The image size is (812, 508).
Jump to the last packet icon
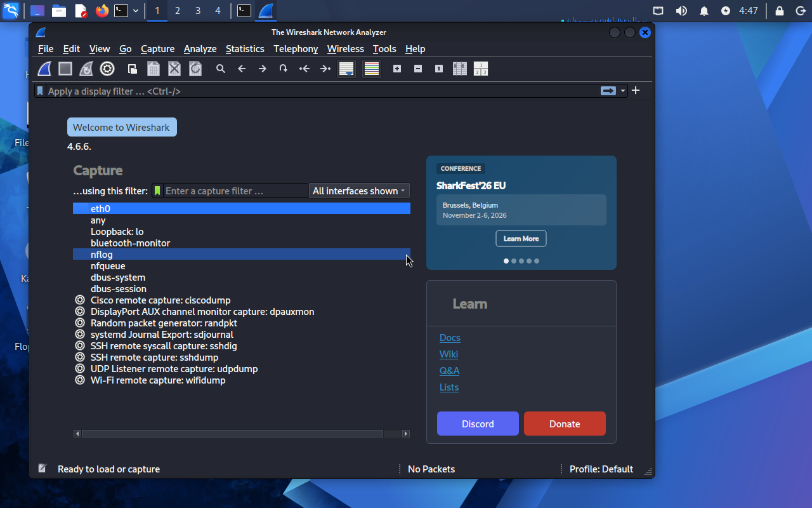(x=325, y=69)
